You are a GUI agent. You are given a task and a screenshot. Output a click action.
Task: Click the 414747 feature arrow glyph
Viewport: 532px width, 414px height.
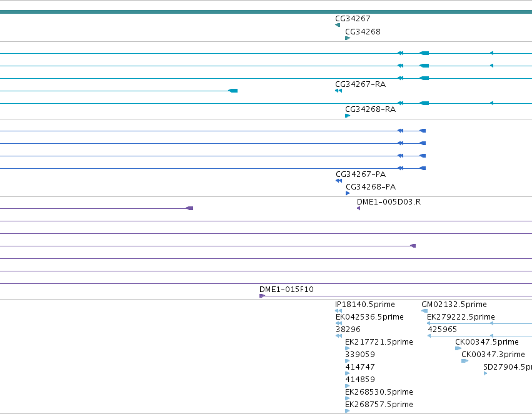coord(348,373)
